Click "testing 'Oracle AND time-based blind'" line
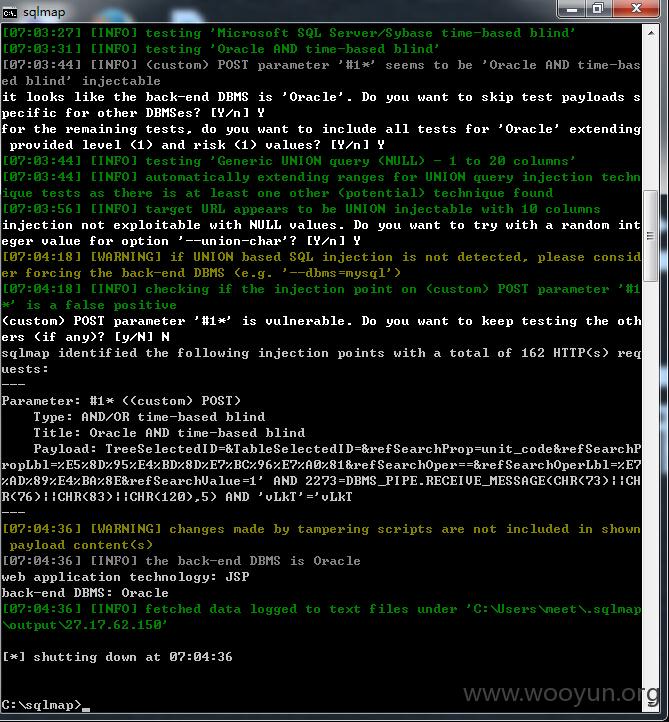This screenshot has height=722, width=669. [x=220, y=49]
